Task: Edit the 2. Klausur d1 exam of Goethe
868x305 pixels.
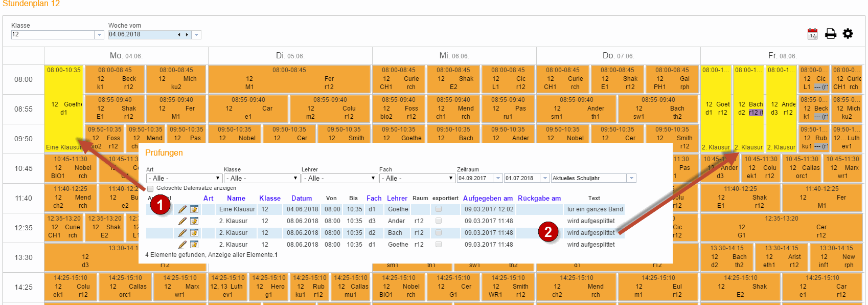Action: (182, 245)
